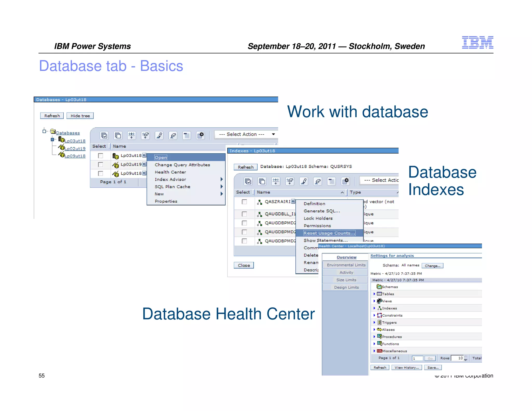The width and height of the screenshot is (532, 411).
Task: Click Refresh in the Databases window
Action: 52,116
